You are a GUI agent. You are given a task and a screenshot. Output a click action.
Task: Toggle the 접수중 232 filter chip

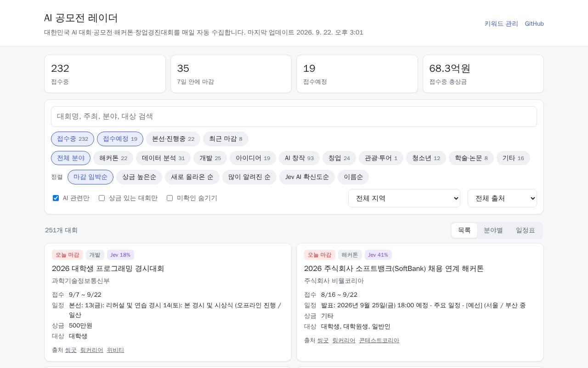tap(73, 139)
